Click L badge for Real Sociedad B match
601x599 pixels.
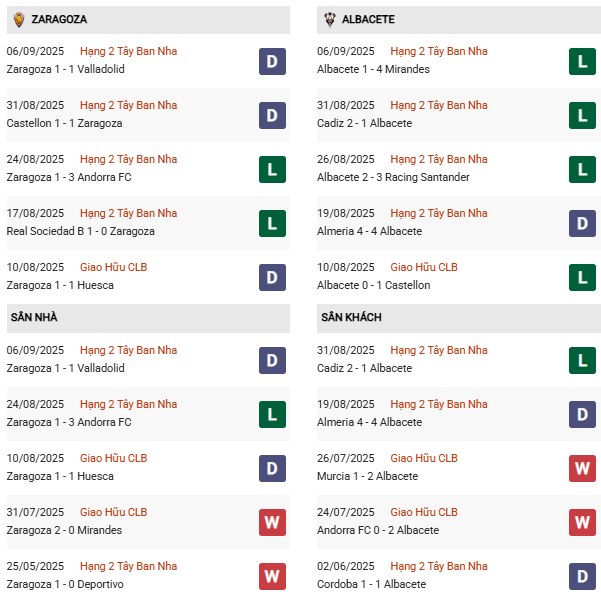point(272,223)
